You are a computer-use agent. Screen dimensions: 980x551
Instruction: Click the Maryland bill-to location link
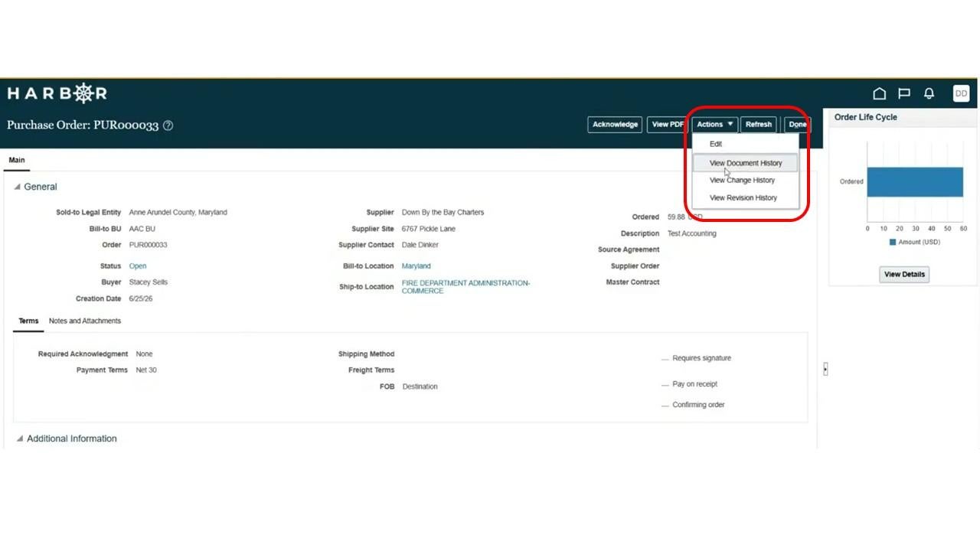[x=416, y=266]
